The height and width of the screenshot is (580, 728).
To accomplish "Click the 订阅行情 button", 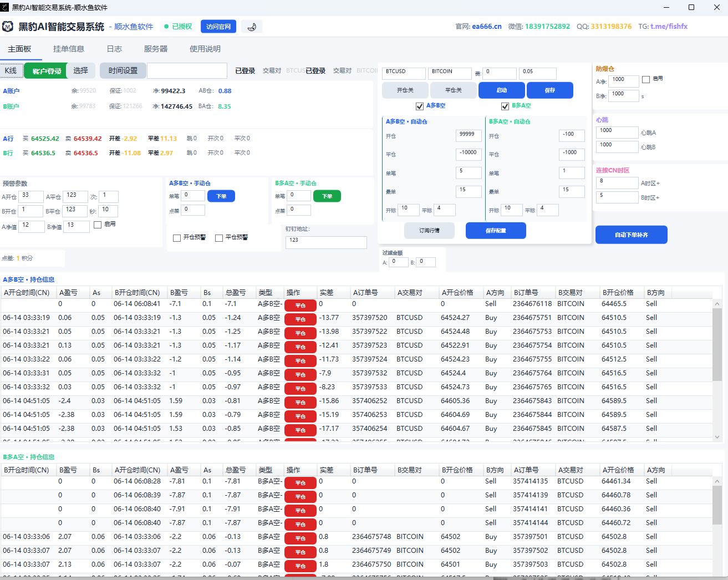I will pos(429,231).
